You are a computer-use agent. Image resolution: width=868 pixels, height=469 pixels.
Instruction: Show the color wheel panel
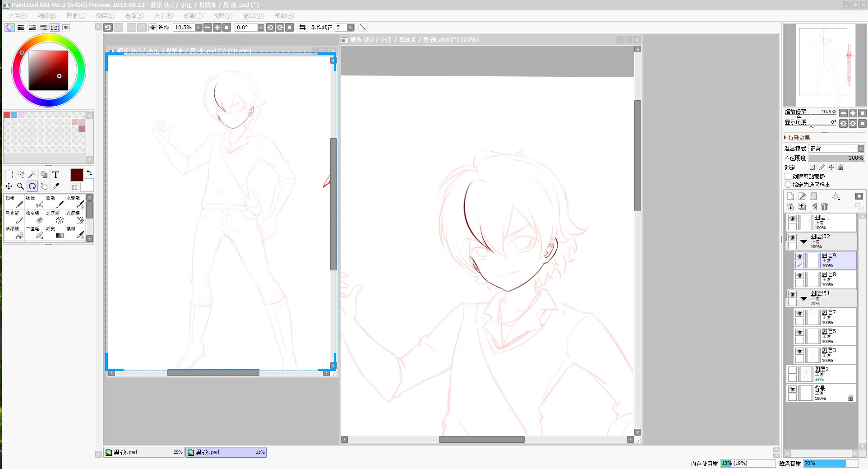(9, 27)
